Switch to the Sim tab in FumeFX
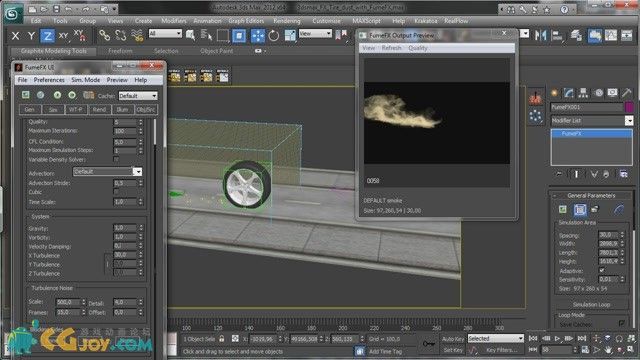Screen dimensions: 640x360 tap(53, 109)
